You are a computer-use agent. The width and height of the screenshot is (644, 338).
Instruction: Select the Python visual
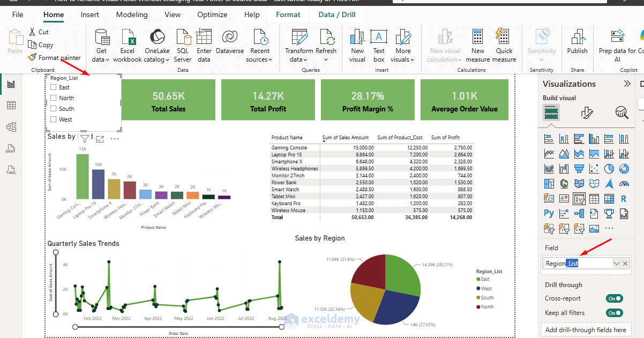tap(549, 214)
